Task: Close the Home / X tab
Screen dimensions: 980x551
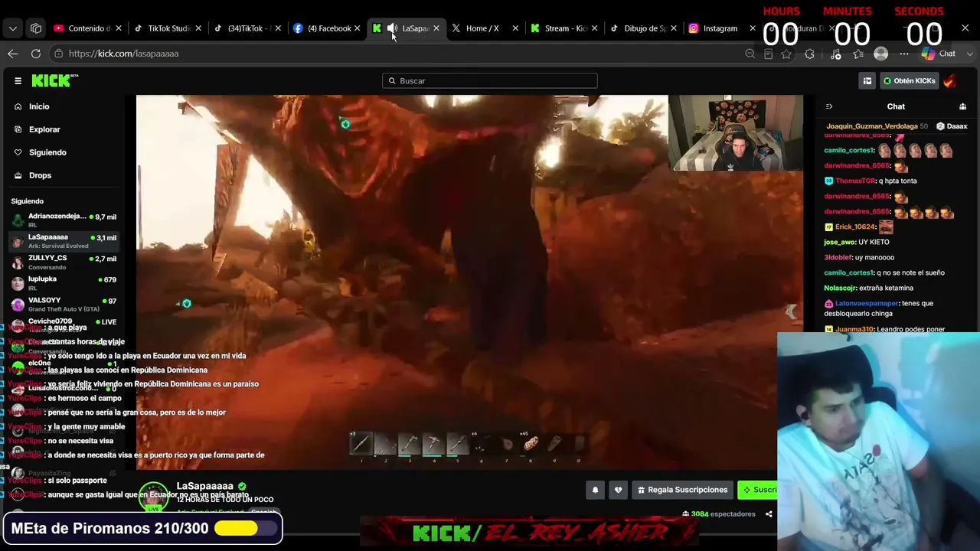Action: click(x=515, y=28)
